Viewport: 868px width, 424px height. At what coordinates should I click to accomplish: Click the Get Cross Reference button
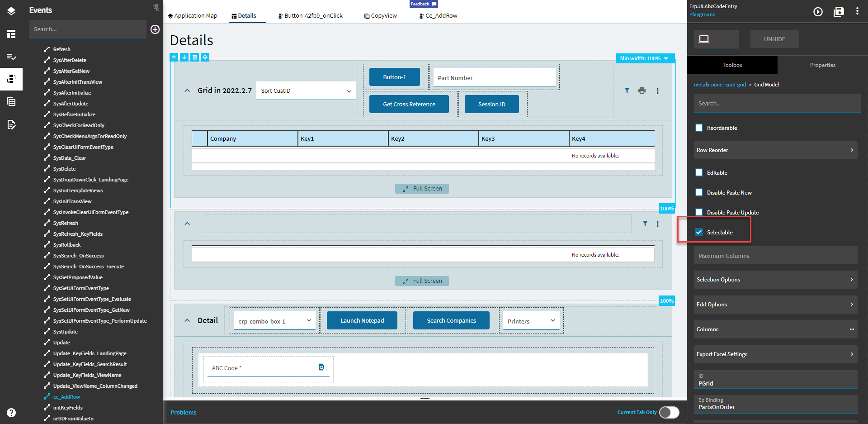(409, 104)
